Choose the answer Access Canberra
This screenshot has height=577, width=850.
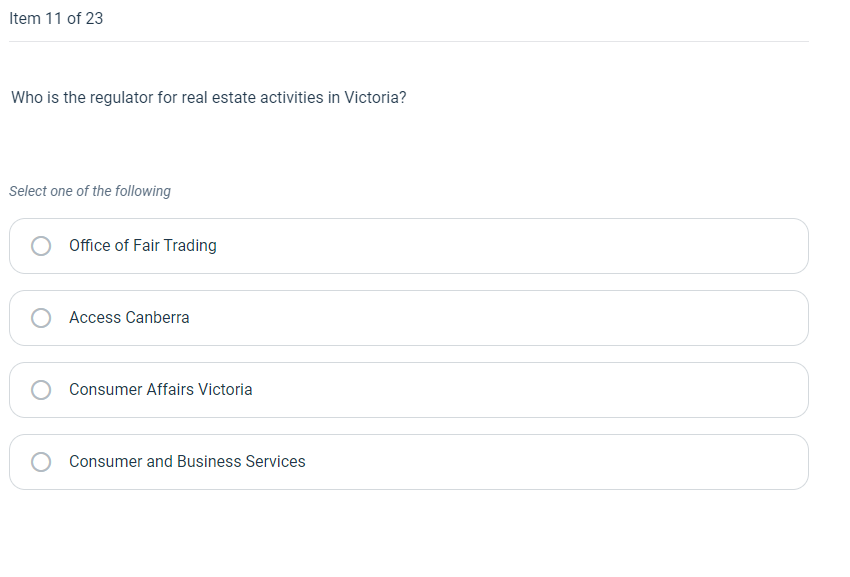pyautogui.click(x=129, y=317)
